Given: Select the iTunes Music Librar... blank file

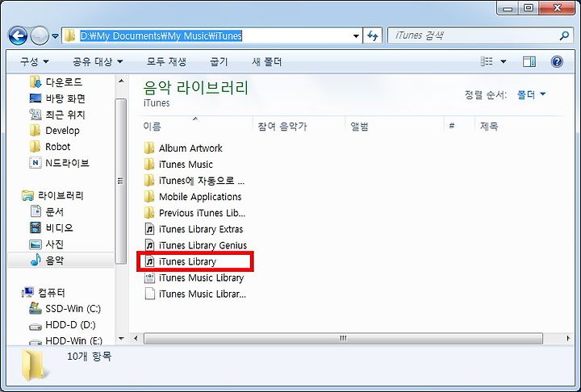Looking at the screenshot, I should (x=195, y=294).
